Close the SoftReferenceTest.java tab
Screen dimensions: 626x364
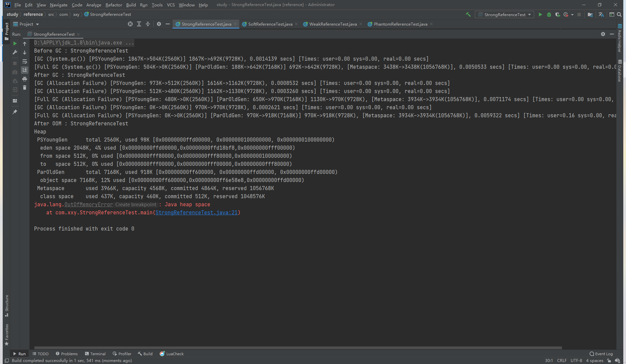(x=296, y=24)
